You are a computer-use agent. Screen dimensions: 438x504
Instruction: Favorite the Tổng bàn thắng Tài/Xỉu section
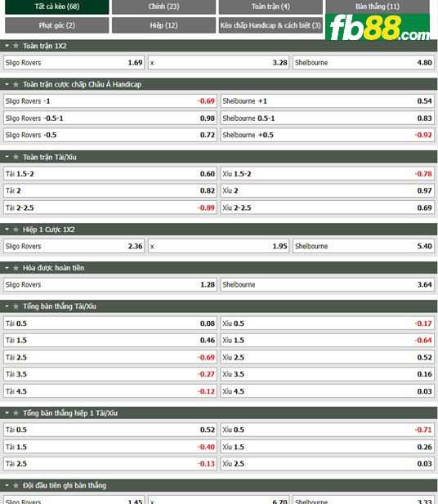click(16, 306)
